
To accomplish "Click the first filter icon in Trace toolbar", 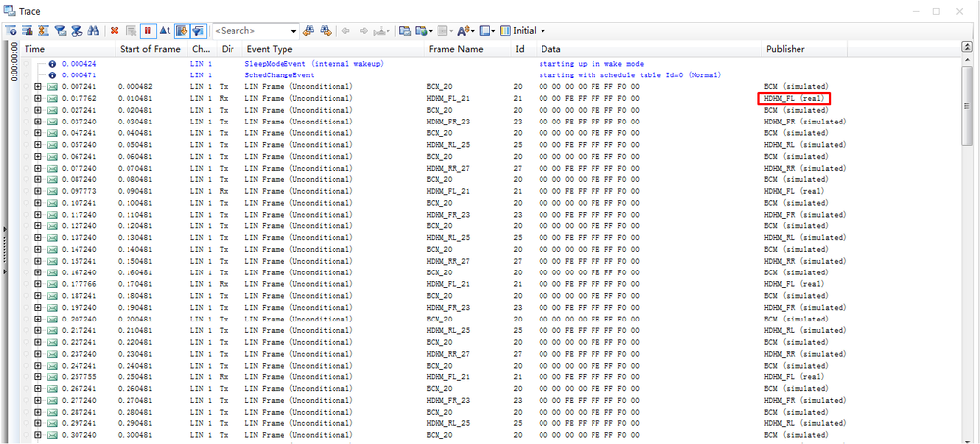I will (11, 30).
